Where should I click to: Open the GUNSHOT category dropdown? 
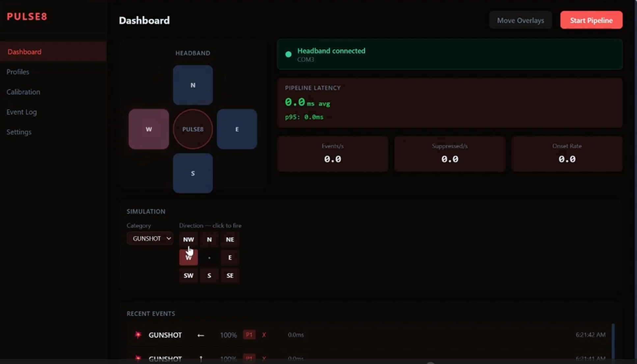coord(150,238)
